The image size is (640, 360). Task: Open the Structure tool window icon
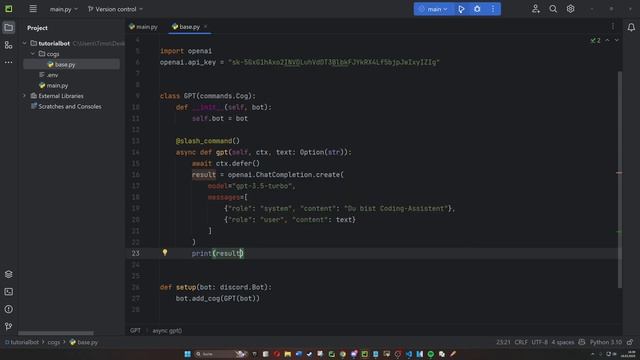9,45
